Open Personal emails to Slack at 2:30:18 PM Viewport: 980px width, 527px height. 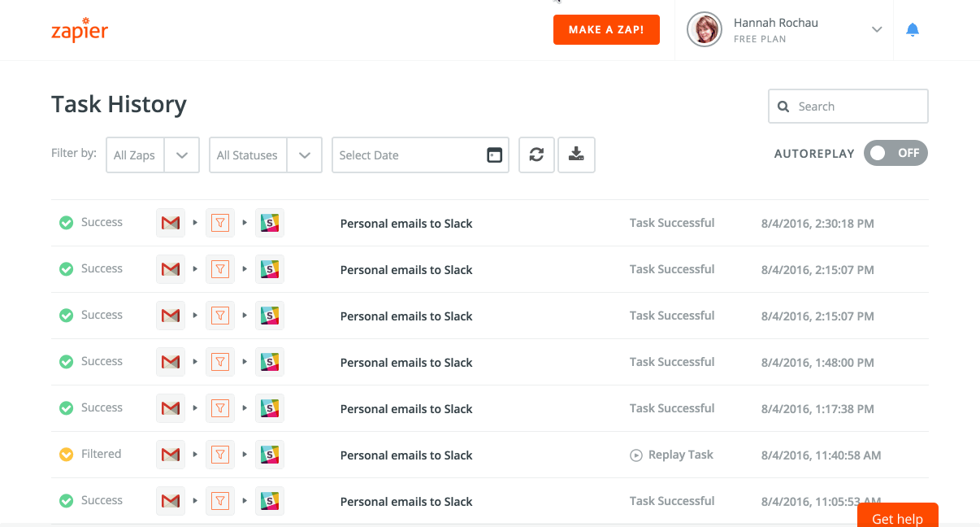coord(406,224)
